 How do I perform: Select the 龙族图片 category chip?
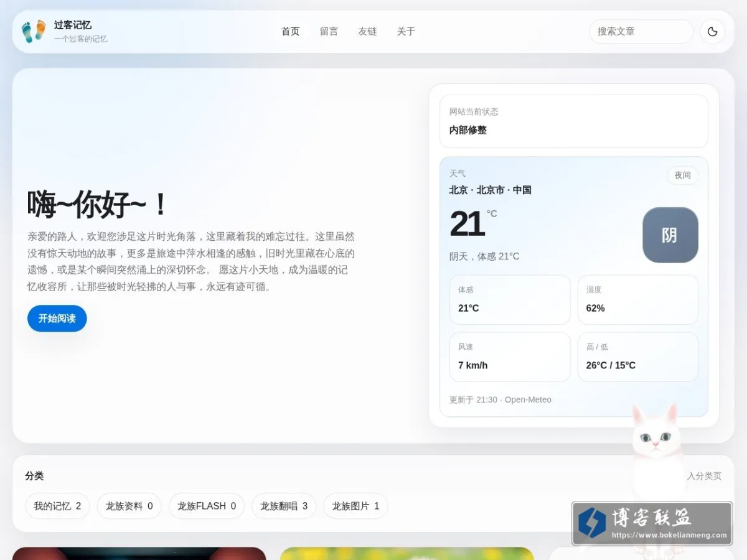tap(355, 506)
